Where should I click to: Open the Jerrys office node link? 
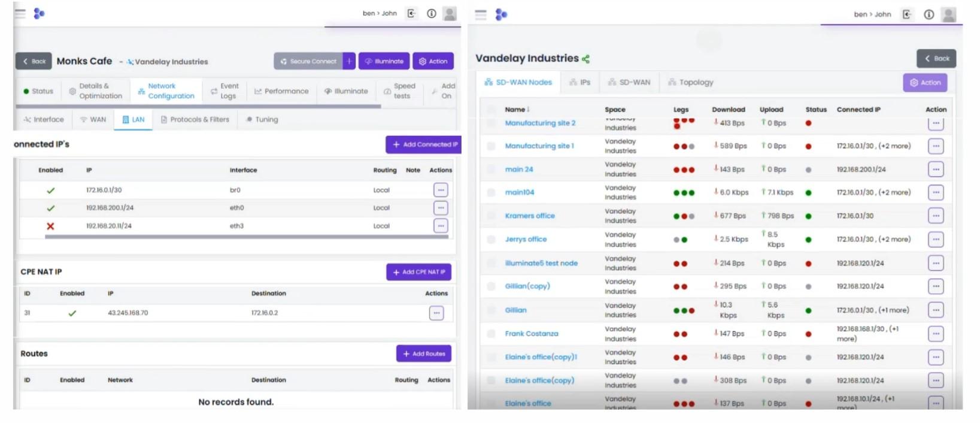526,239
